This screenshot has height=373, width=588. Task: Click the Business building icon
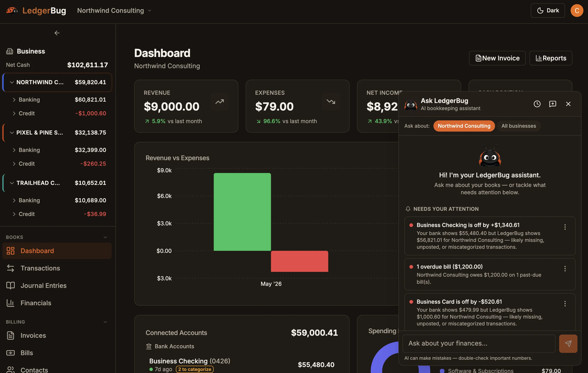pyautogui.click(x=10, y=51)
